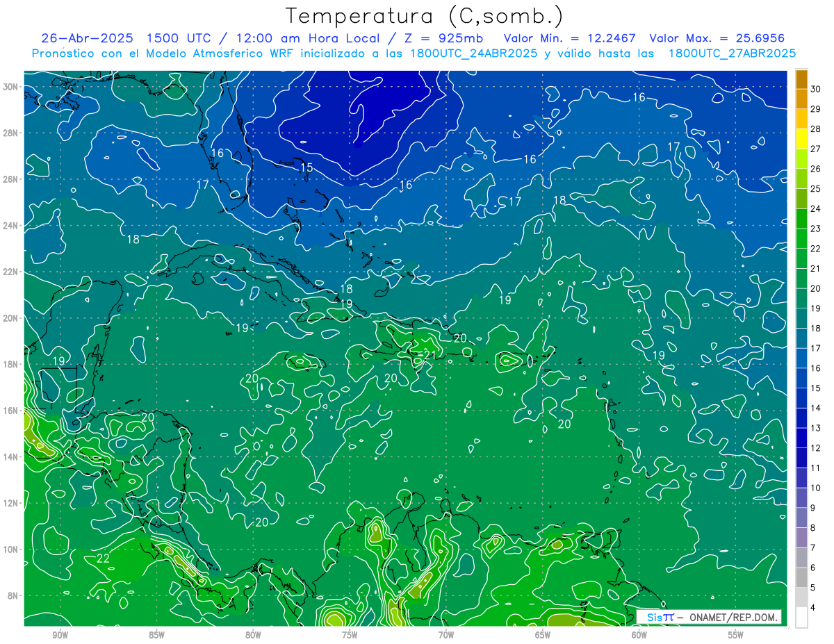Click the '1800UTC_27ABR2025' valid-until text
The width and height of the screenshot is (834, 644).
[x=732, y=53]
